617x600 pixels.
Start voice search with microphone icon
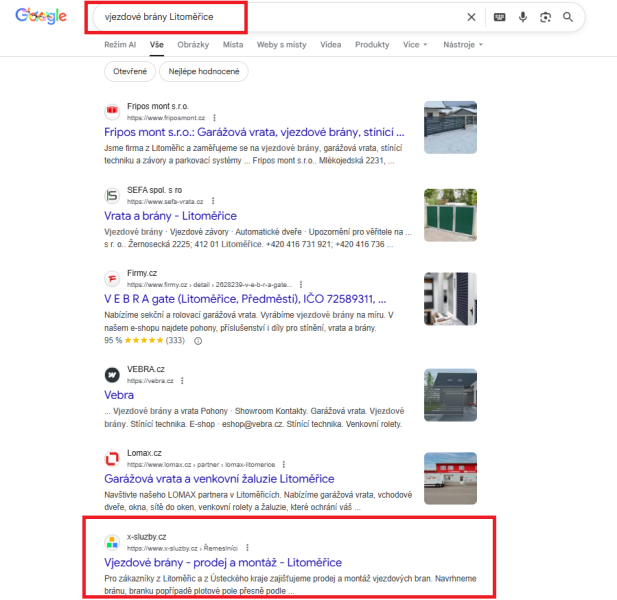coord(522,17)
